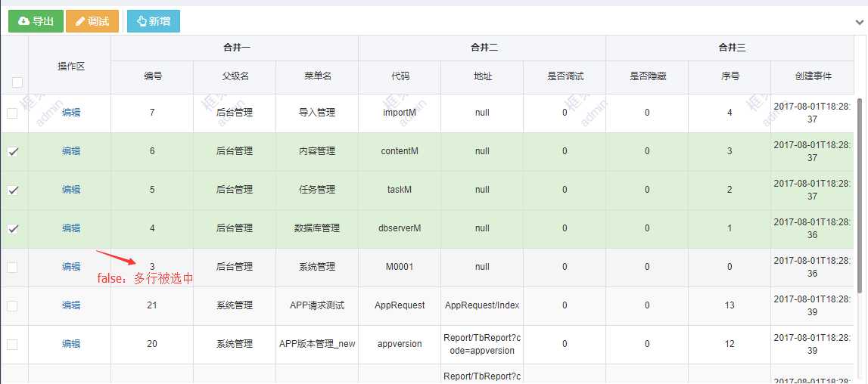
Task: Click the blue 新增 add button
Action: point(154,22)
